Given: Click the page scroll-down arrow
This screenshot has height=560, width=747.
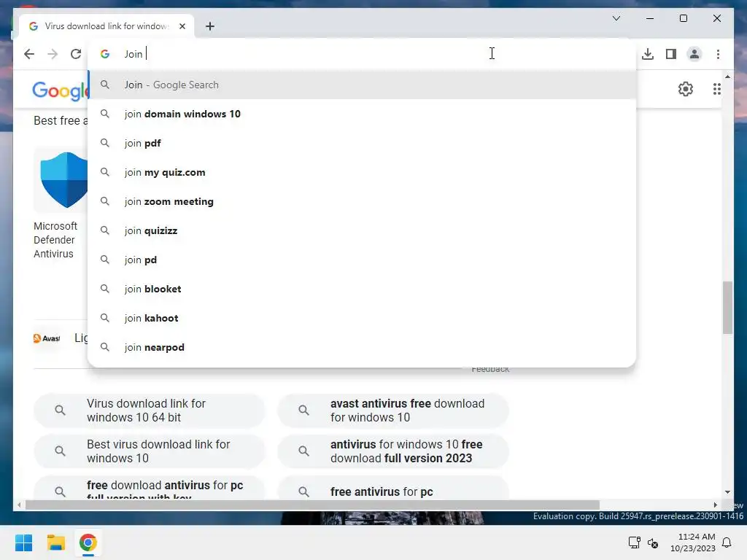Looking at the screenshot, I should click(727, 492).
